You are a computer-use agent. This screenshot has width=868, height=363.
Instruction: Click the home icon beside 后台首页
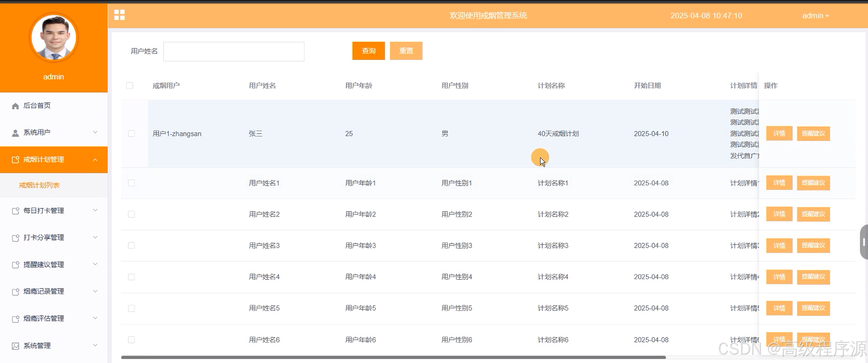click(15, 106)
